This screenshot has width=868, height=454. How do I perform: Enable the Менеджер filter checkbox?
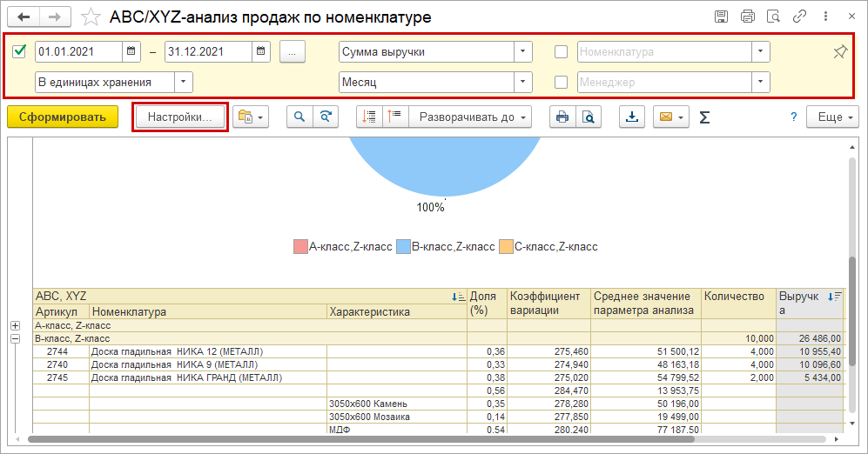tap(561, 82)
